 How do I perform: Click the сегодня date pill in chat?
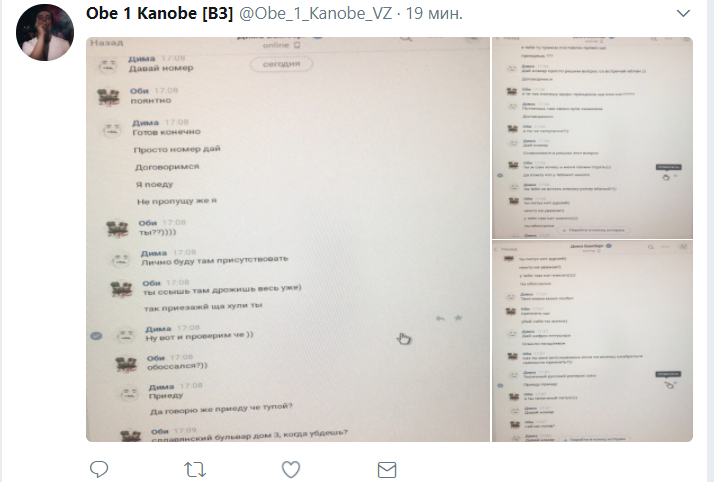click(x=281, y=64)
